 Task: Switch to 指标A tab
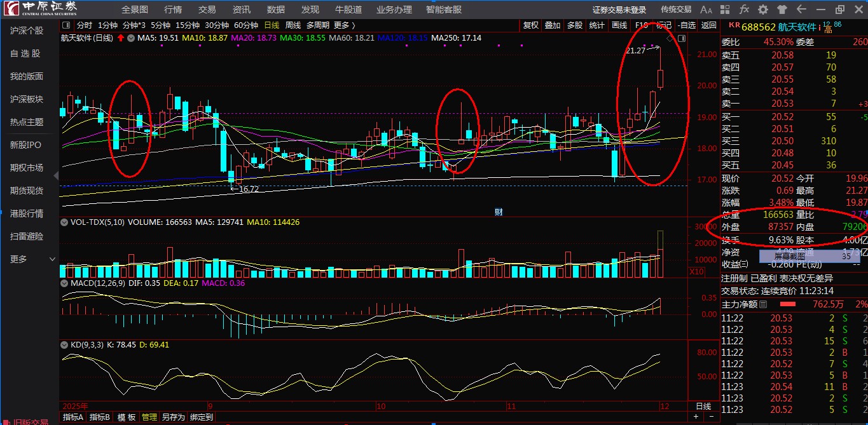(72, 417)
